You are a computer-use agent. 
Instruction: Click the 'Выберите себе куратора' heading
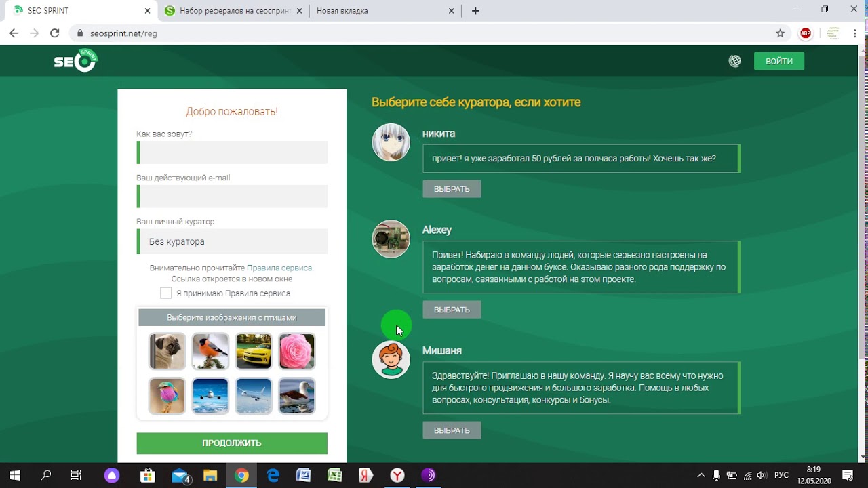coord(476,102)
